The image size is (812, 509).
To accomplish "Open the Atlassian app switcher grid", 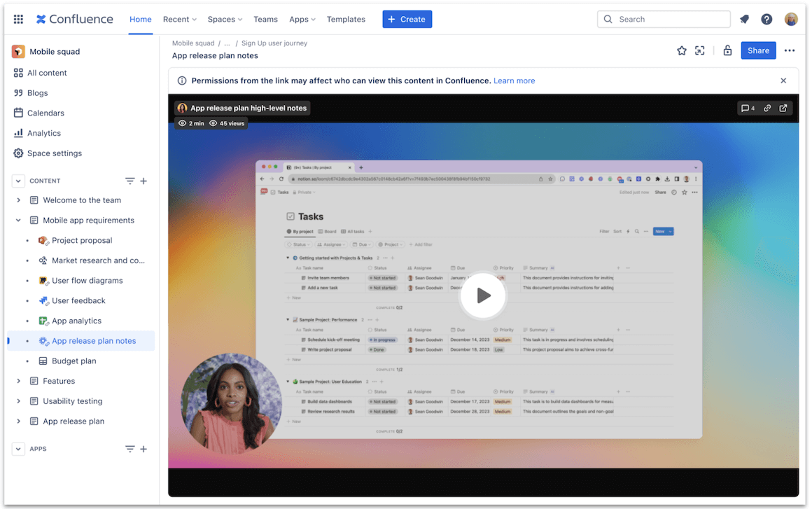I will click(18, 19).
